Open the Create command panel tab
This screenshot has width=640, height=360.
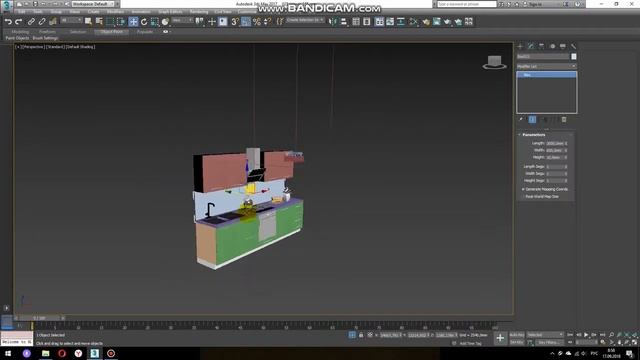coord(520,46)
